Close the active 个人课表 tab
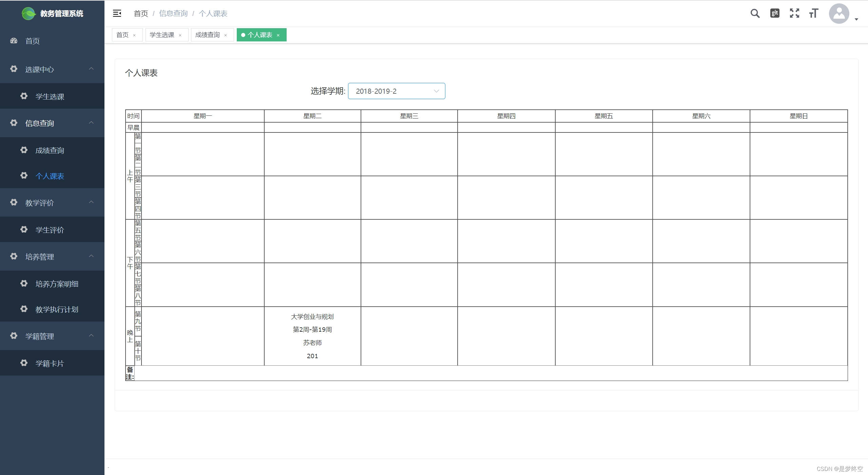The width and height of the screenshot is (868, 475). click(278, 35)
